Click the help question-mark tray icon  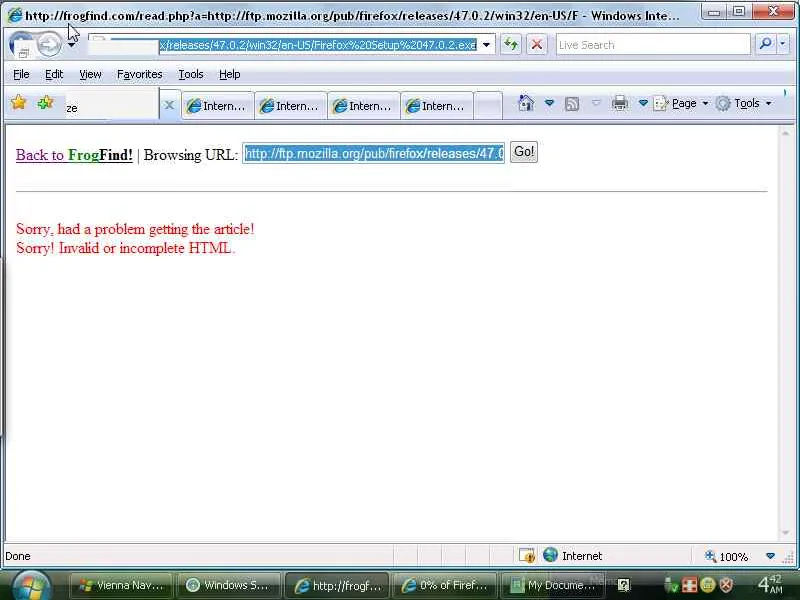click(623, 585)
